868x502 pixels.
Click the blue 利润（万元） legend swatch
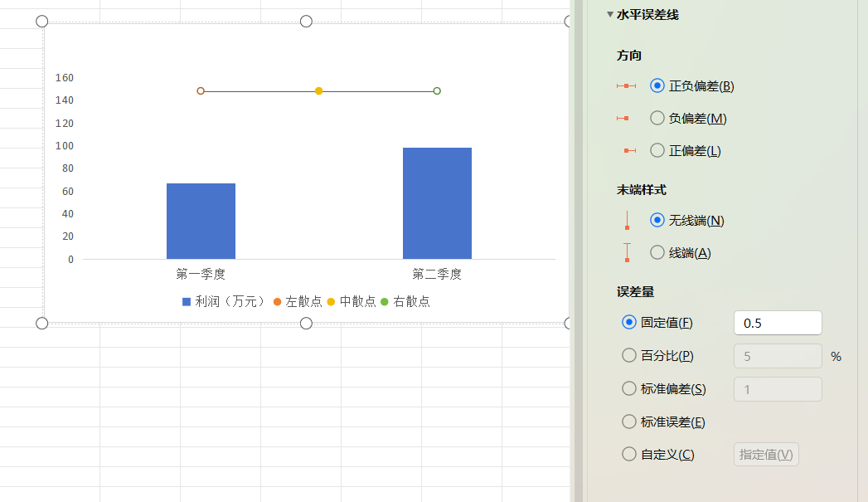(x=186, y=301)
